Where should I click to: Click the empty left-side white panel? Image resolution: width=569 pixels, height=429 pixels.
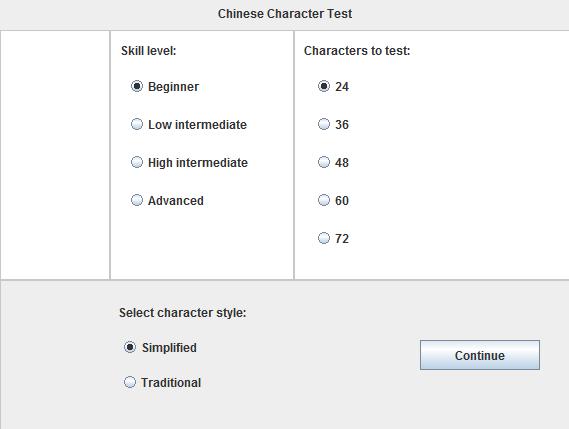55,155
